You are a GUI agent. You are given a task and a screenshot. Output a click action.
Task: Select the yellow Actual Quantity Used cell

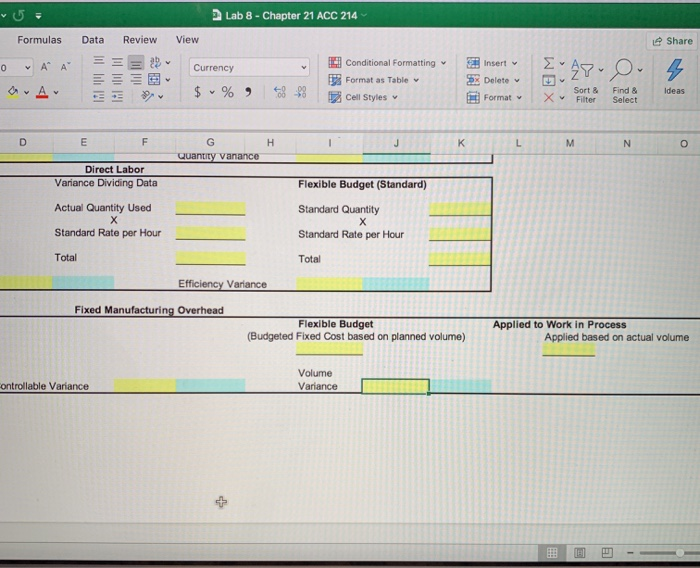tap(210, 208)
